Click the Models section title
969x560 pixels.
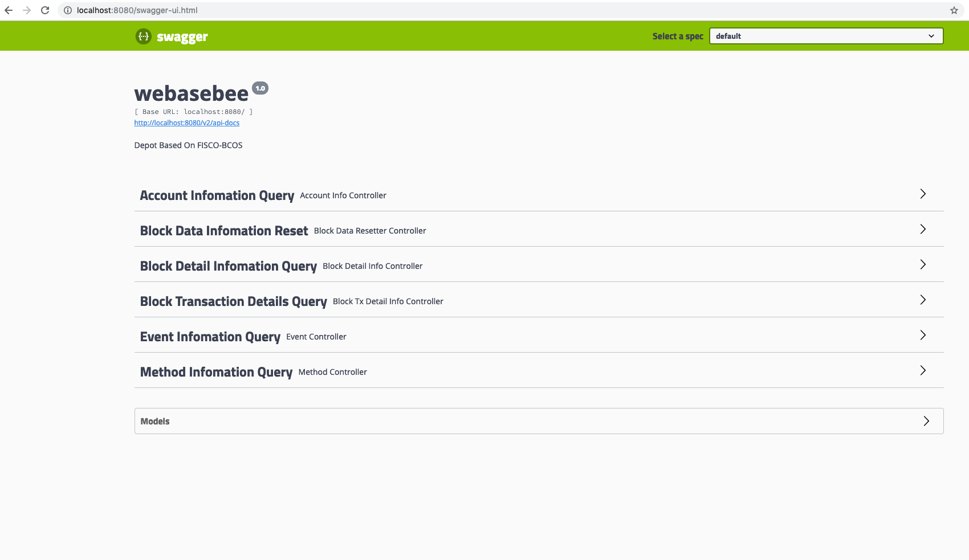[x=155, y=422]
